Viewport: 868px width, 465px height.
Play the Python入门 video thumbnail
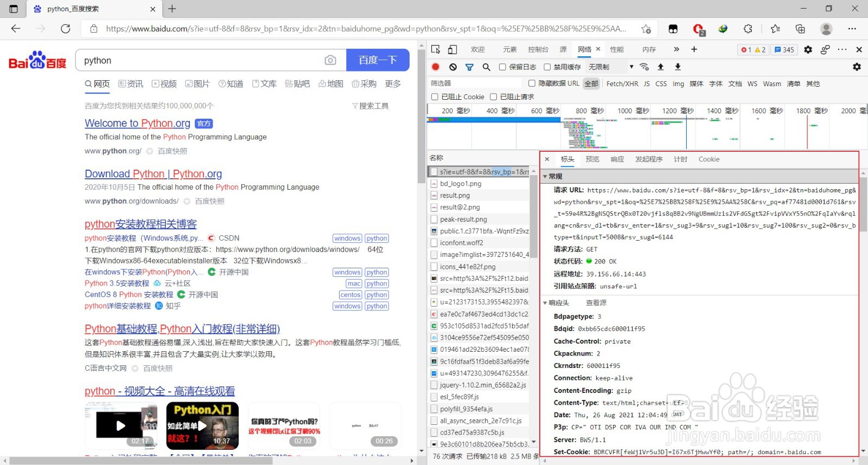point(202,425)
